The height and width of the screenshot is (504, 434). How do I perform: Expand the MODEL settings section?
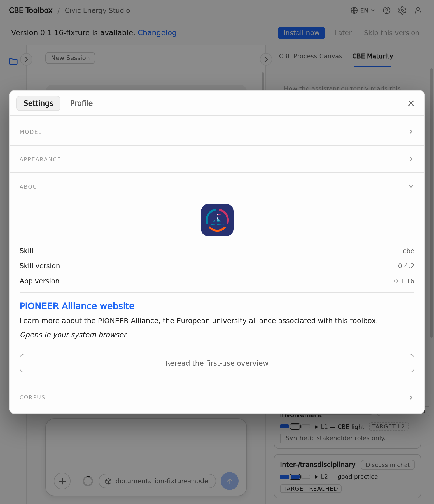click(x=217, y=132)
